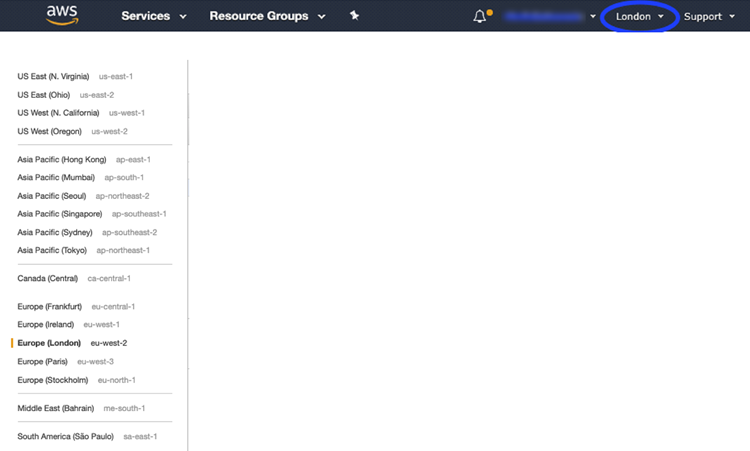Select Asia Pacific (Seoul) region
750x451 pixels.
(52, 196)
